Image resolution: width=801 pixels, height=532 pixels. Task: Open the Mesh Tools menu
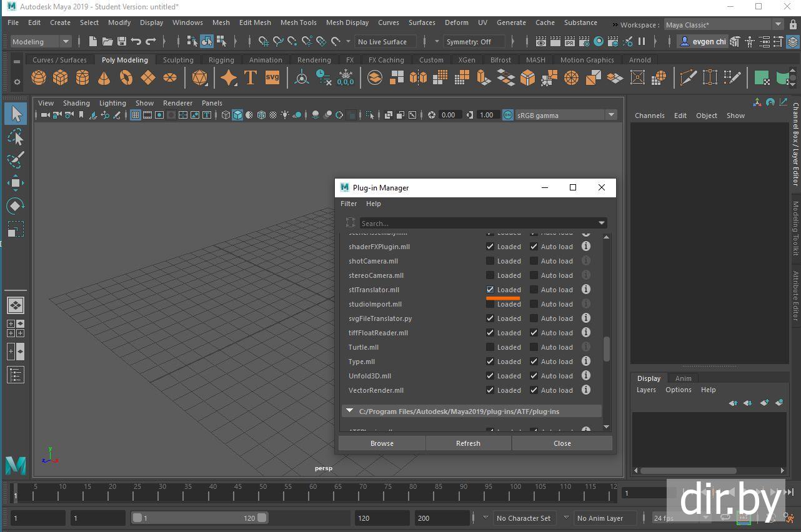pos(298,22)
